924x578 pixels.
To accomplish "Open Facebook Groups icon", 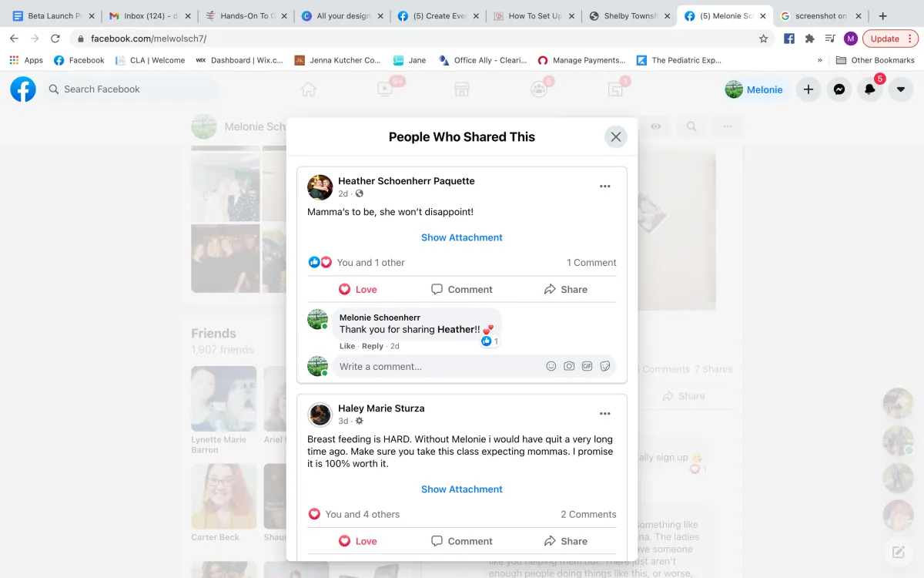I will pos(539,89).
